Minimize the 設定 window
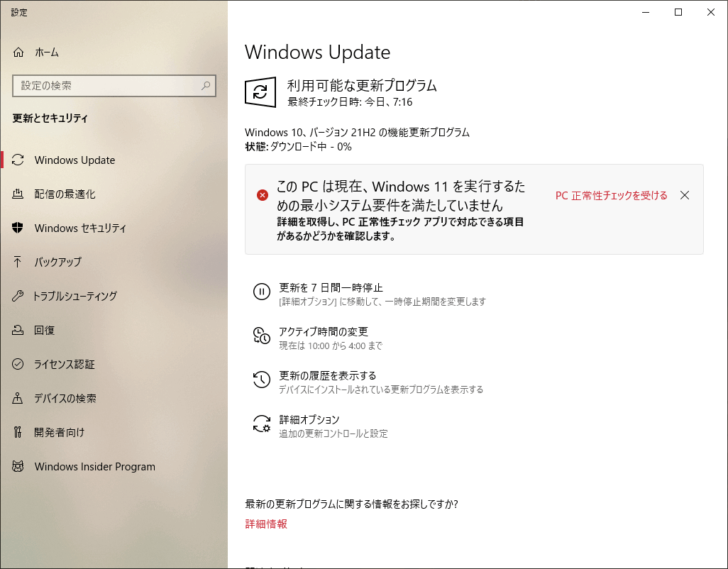Viewport: 728px width, 569px height. (646, 12)
